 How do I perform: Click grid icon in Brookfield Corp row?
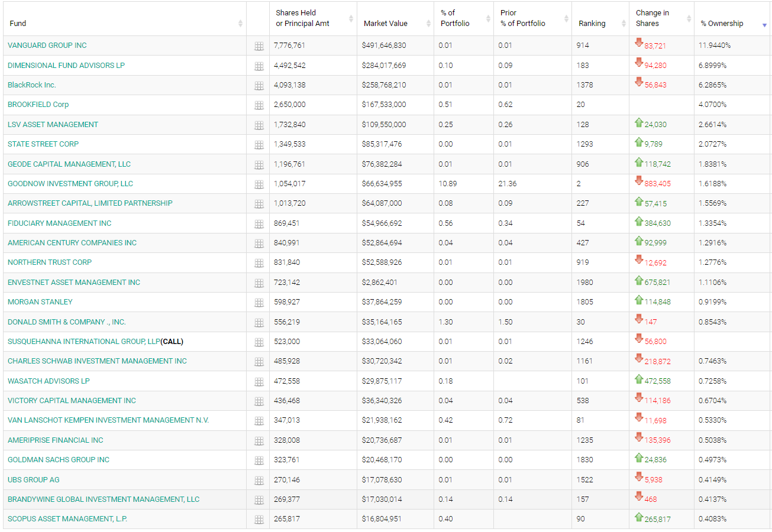click(x=259, y=105)
